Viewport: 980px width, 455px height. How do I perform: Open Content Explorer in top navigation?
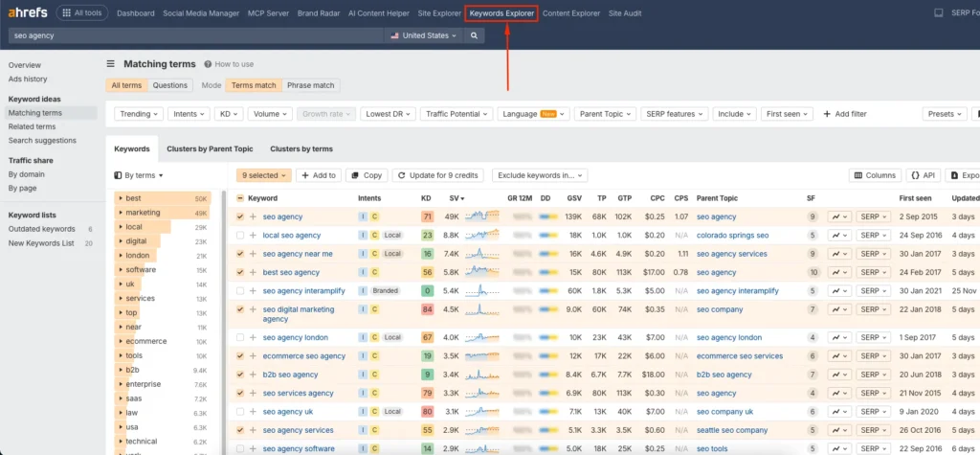(x=571, y=13)
